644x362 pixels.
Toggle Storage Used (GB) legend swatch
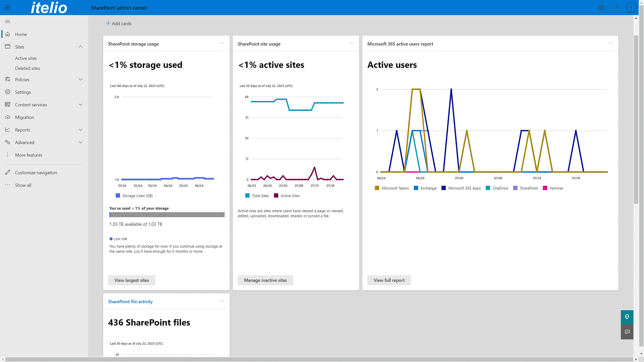coord(118,196)
